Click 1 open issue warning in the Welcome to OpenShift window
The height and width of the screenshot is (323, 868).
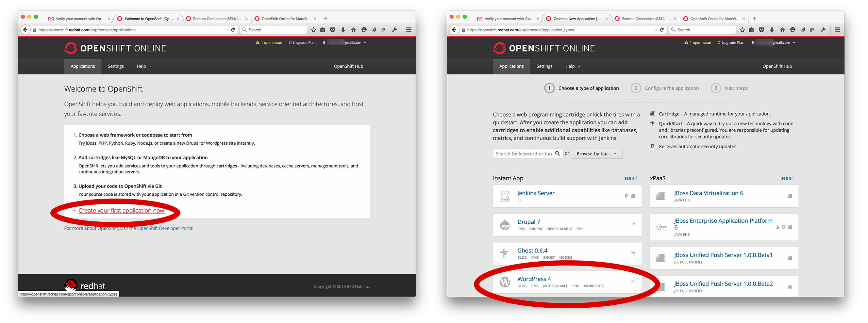click(269, 43)
